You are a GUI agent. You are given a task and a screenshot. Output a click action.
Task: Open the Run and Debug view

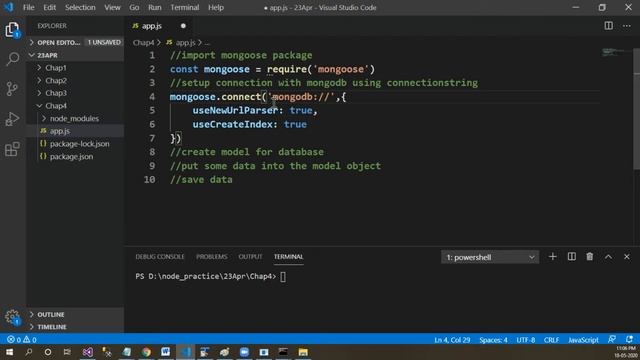(12, 119)
